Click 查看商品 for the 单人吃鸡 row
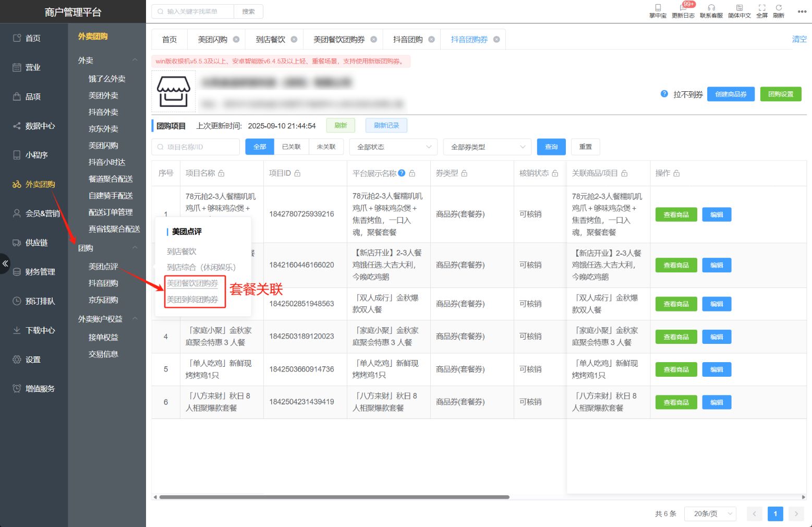The image size is (812, 527). (x=676, y=369)
